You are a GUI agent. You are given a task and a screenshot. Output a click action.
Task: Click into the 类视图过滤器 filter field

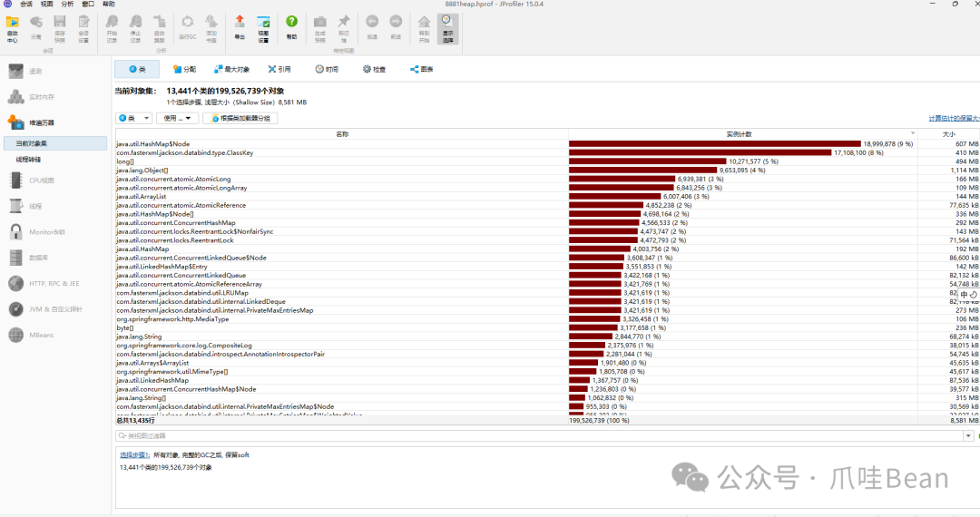(540, 436)
